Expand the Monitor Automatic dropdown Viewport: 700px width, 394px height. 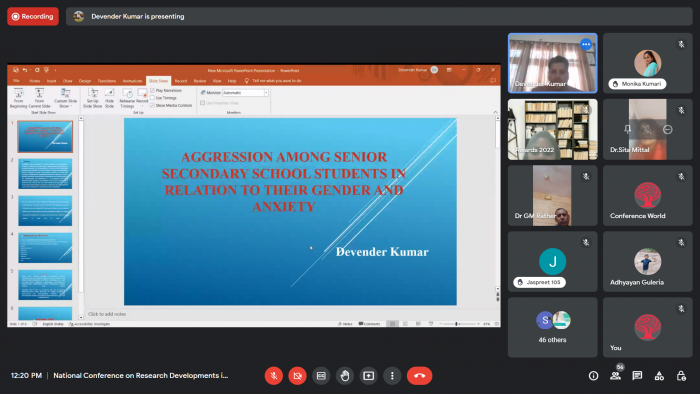(266, 93)
